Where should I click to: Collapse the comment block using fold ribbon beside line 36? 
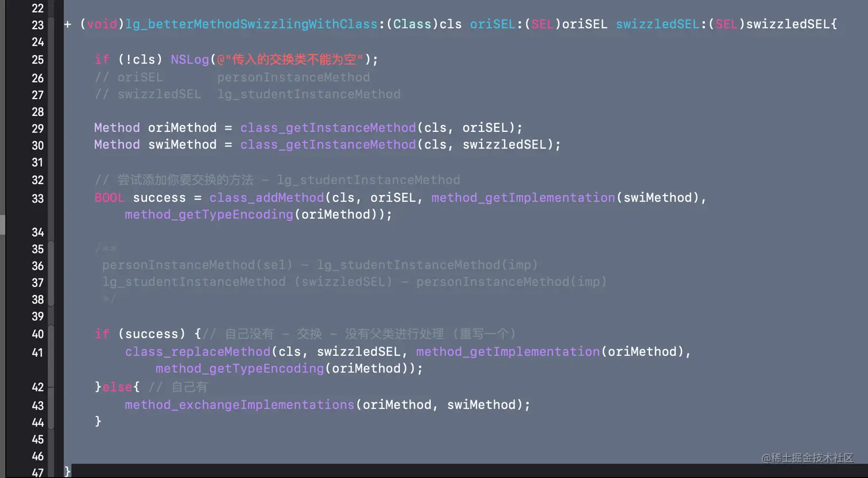click(51, 273)
